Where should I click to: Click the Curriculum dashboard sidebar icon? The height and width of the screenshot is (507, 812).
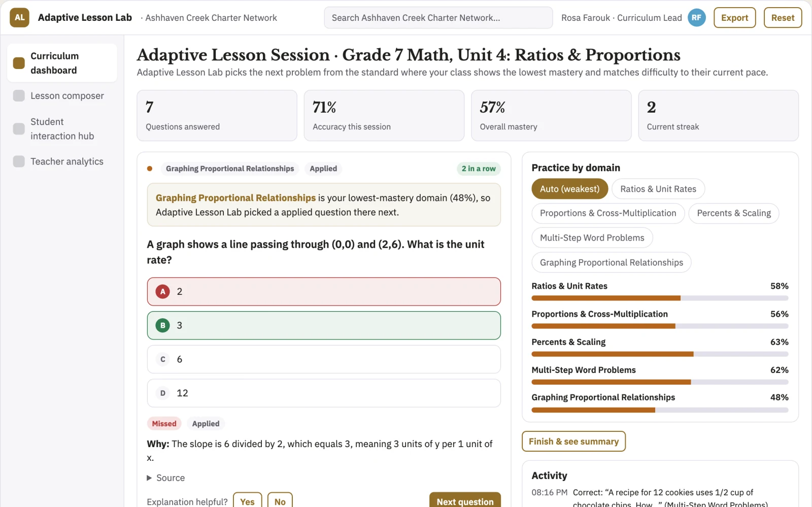[19, 63]
